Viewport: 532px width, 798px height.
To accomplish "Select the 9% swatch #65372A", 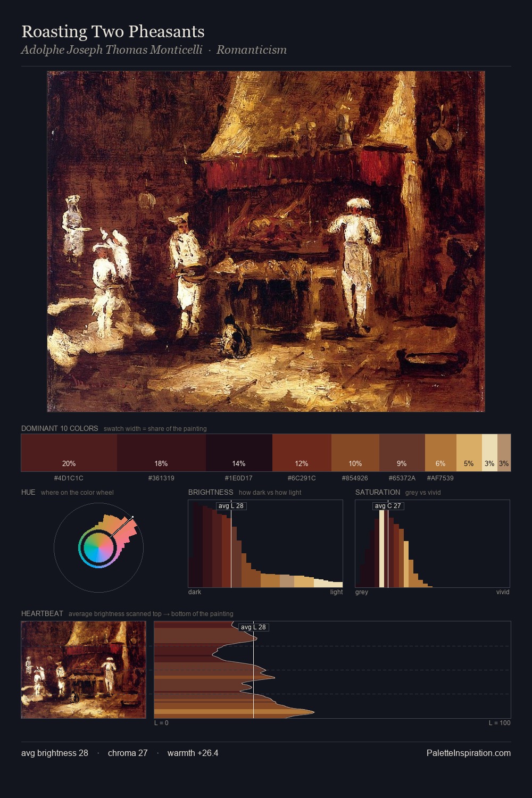I will click(402, 453).
